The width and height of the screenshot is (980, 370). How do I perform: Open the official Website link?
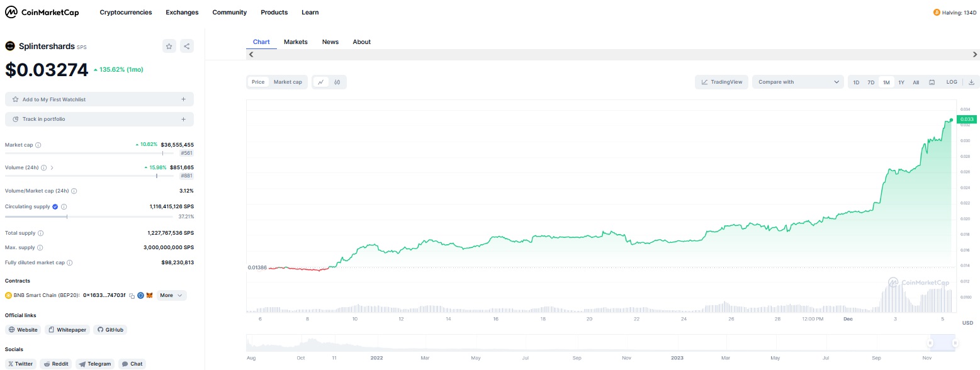(x=23, y=330)
